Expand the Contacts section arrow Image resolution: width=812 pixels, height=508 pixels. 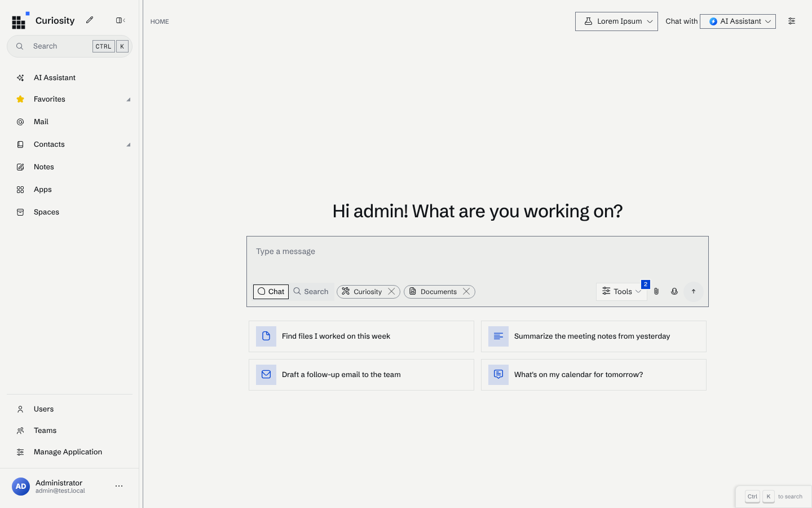tap(129, 145)
